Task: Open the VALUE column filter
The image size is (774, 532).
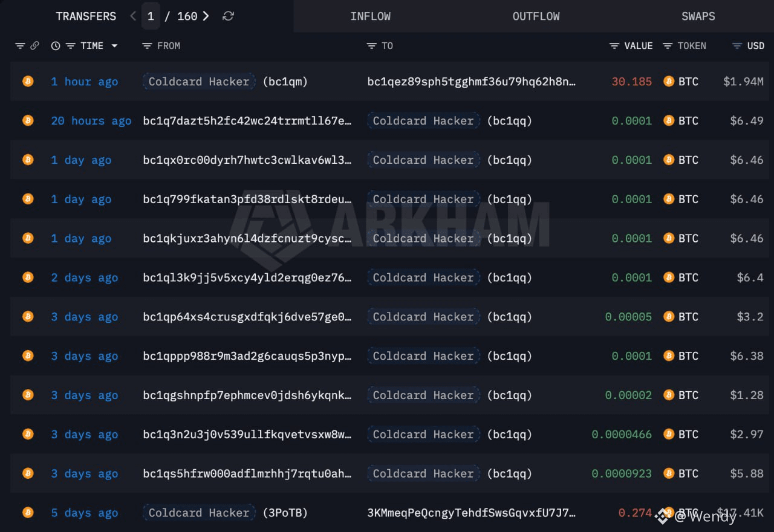Action: point(614,46)
